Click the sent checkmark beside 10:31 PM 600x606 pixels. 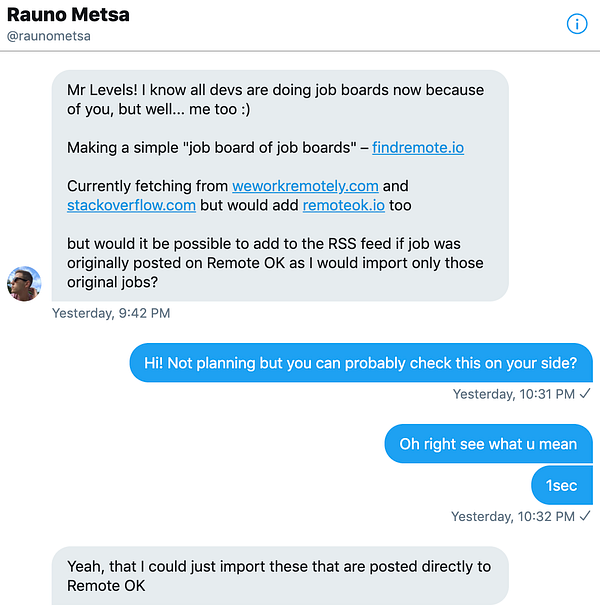click(x=585, y=394)
